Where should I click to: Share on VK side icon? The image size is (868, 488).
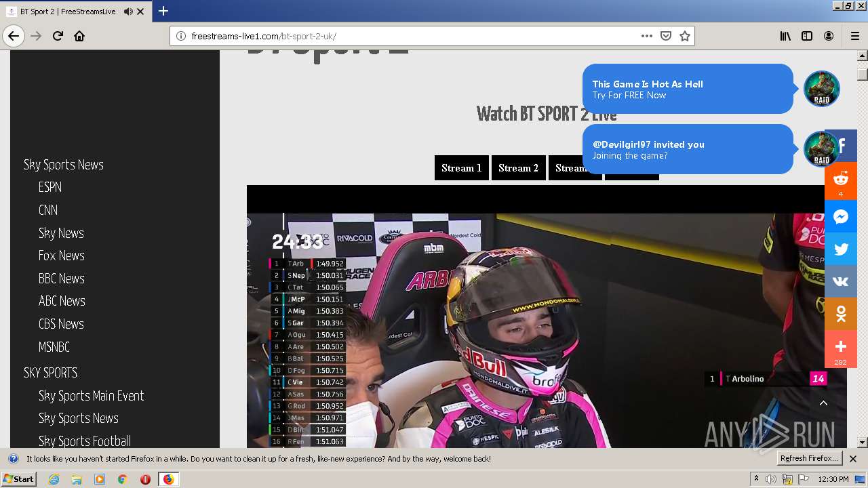tap(841, 281)
